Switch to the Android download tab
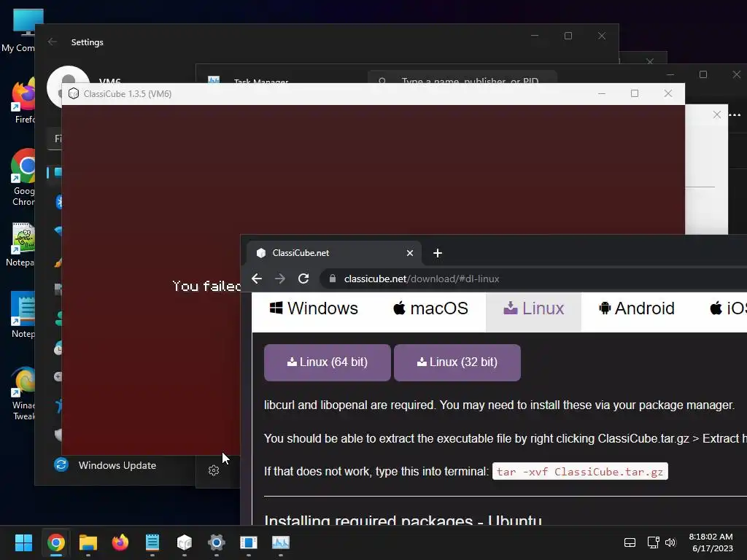This screenshot has width=747, height=560. point(636,308)
